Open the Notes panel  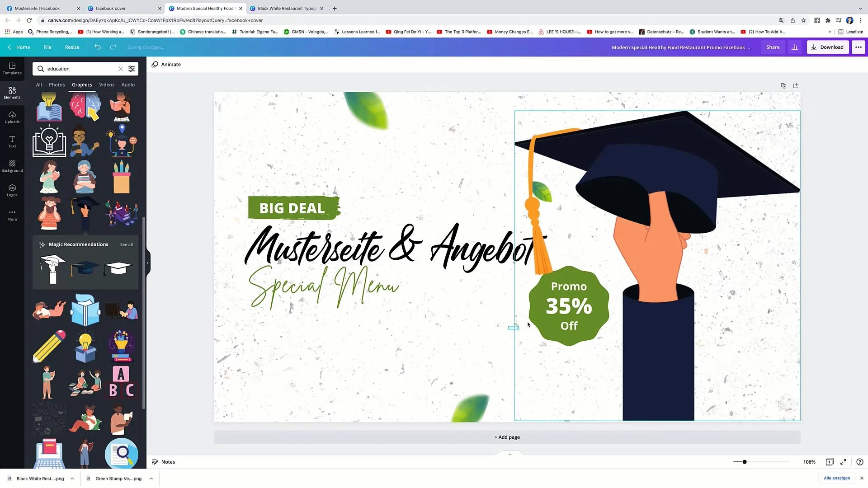(x=163, y=462)
